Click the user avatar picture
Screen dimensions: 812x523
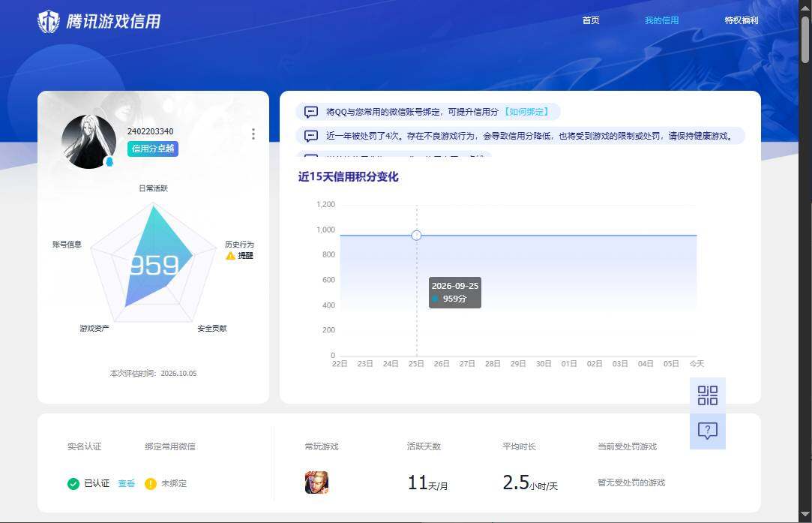88,142
